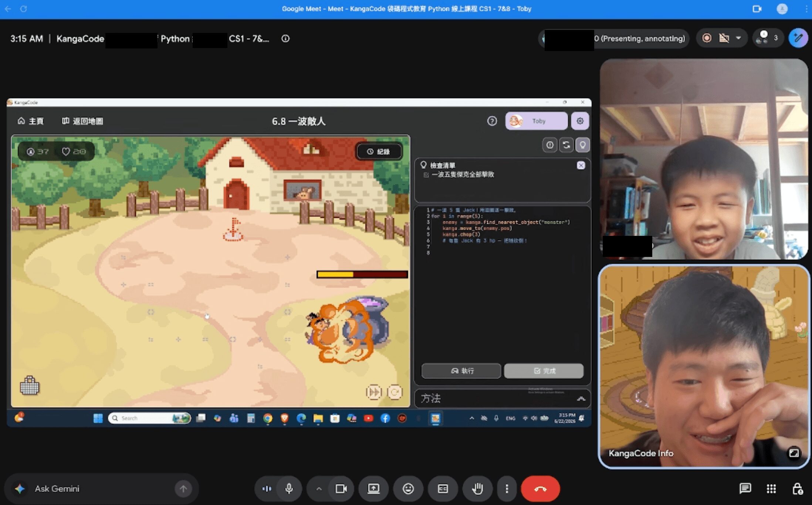Image resolution: width=812 pixels, height=505 pixels.
Task: Click code line 5 kanga.chop(3)
Action: 461,234
